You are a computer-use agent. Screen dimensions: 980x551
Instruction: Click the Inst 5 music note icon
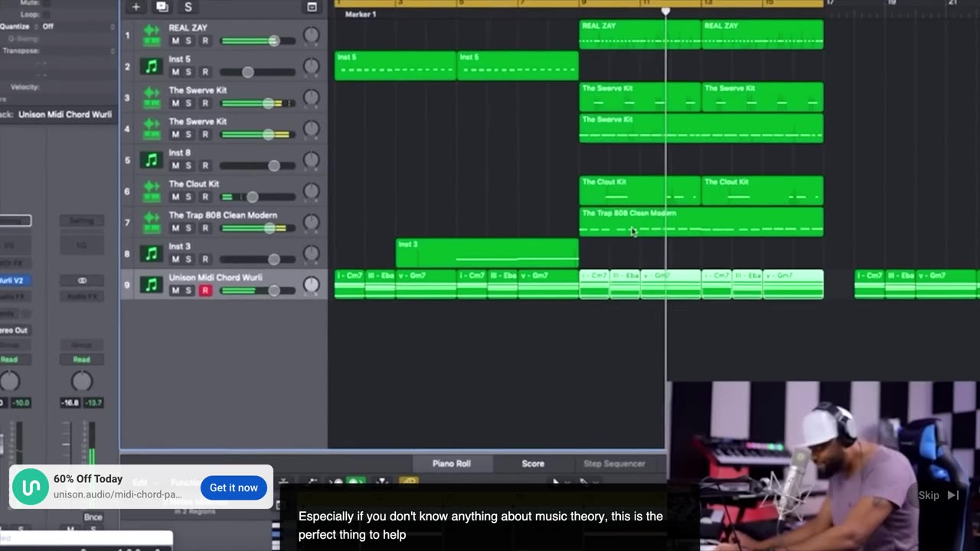pyautogui.click(x=152, y=67)
